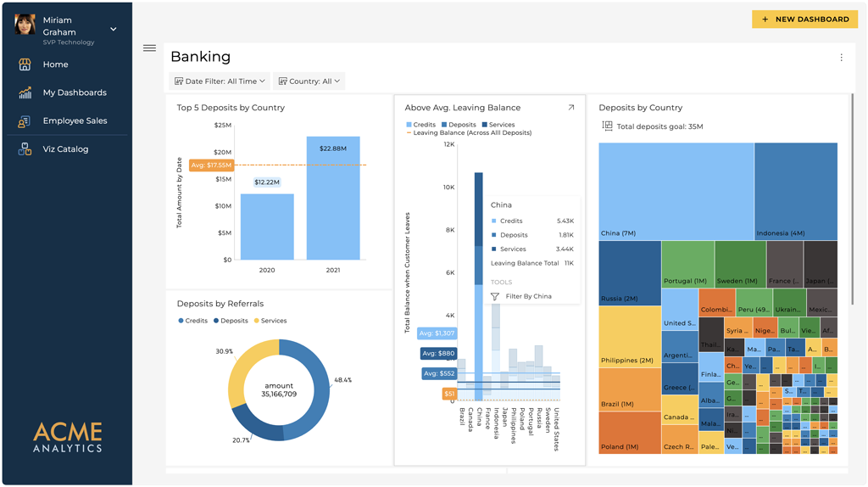The image size is (868, 487).
Task: Open Employee Sales from the sidebar
Action: 75,121
